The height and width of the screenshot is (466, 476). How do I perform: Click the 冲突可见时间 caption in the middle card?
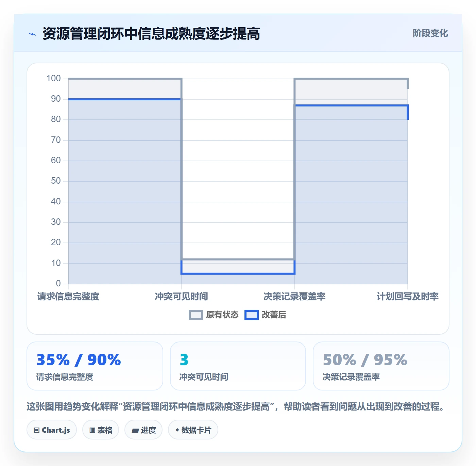[204, 377]
